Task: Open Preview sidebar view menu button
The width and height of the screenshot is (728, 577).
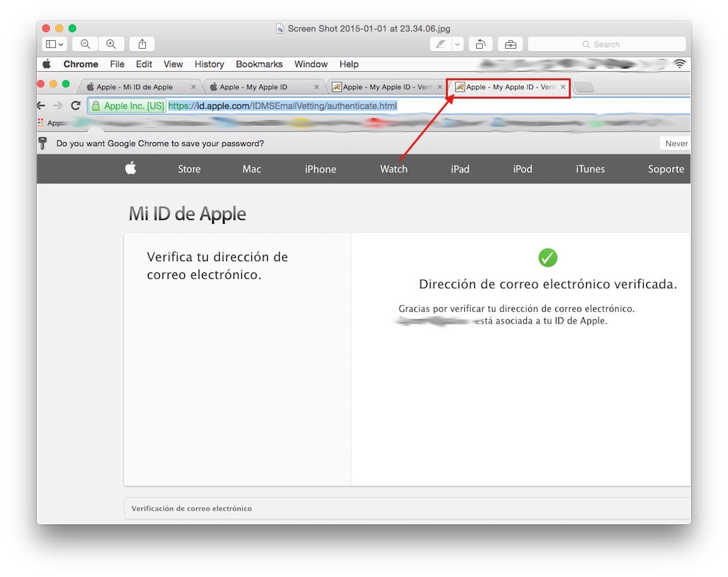Action: (55, 44)
